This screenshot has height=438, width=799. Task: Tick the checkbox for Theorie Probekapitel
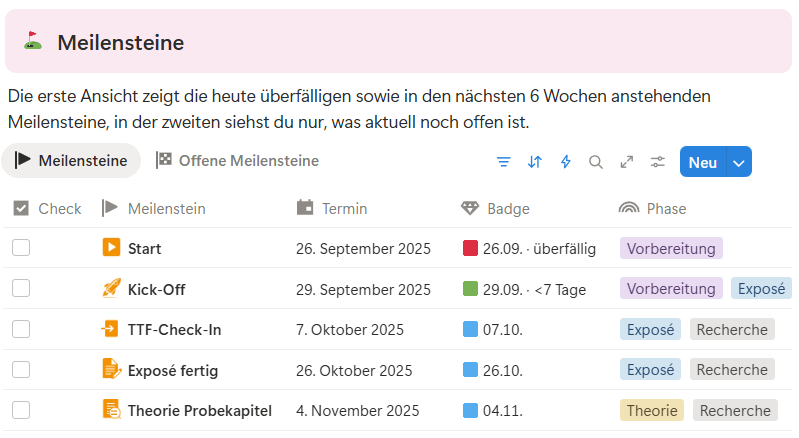(x=21, y=410)
